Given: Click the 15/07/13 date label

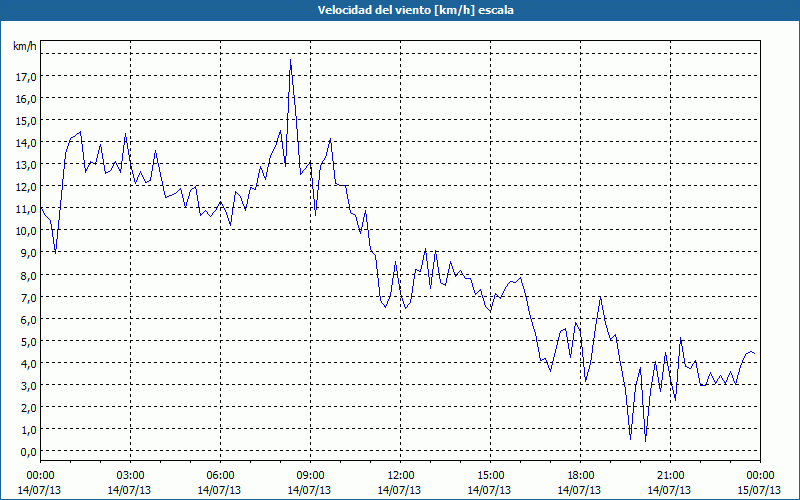Looking at the screenshot, I should coord(759,490).
